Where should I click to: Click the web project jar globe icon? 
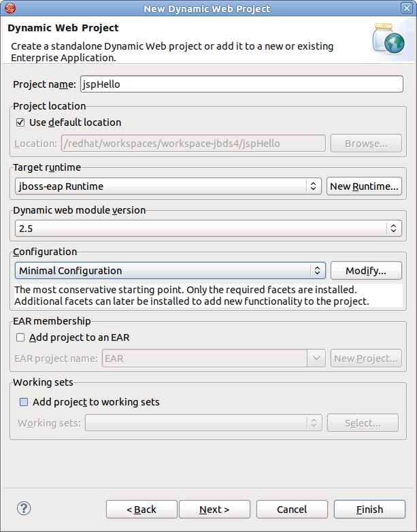388,39
